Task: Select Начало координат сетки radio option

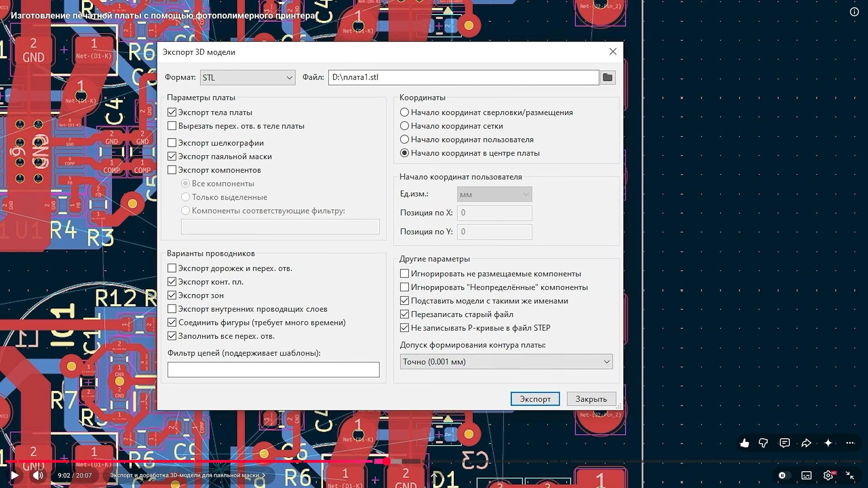Action: (x=405, y=126)
